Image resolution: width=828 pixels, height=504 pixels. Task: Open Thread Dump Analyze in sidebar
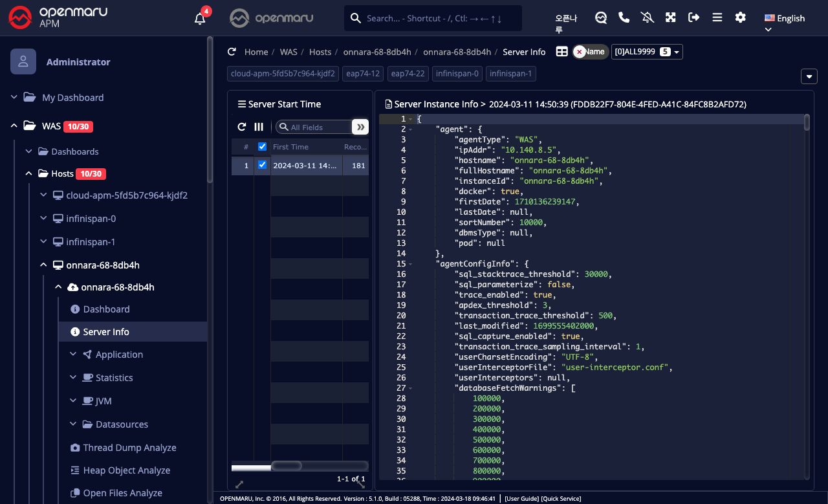pos(129,448)
